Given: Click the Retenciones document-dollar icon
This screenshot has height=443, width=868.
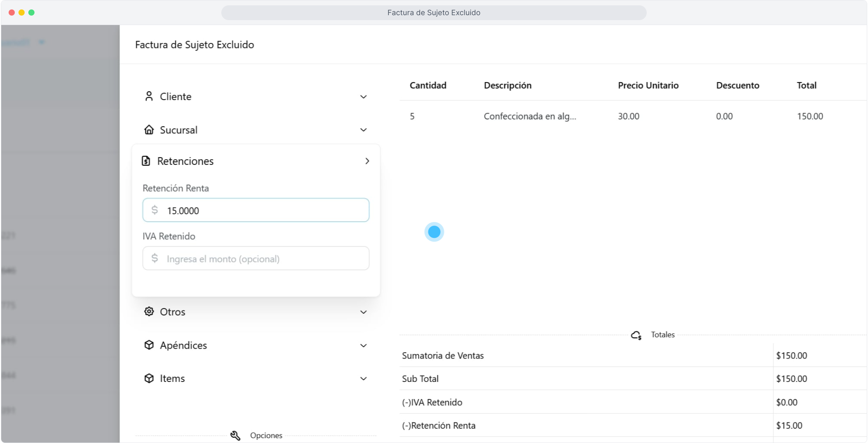Looking at the screenshot, I should pyautogui.click(x=146, y=161).
